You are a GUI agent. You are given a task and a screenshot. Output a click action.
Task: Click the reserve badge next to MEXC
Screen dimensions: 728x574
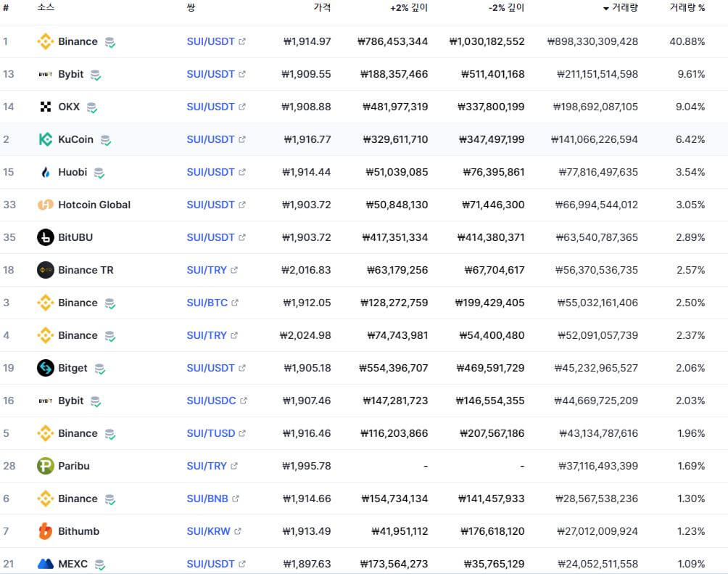tap(99, 565)
